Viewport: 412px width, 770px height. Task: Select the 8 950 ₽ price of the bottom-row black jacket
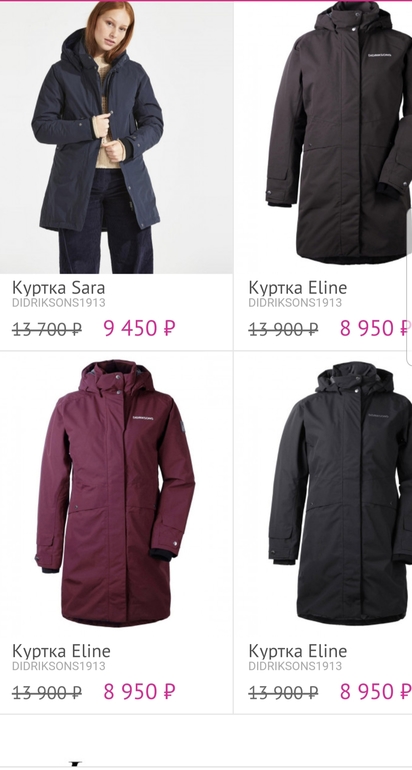375,692
